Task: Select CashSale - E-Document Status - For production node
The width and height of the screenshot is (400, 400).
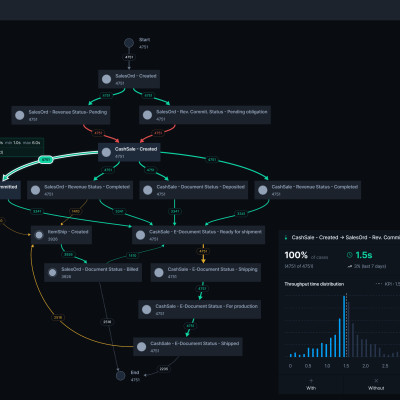Action: (199, 309)
